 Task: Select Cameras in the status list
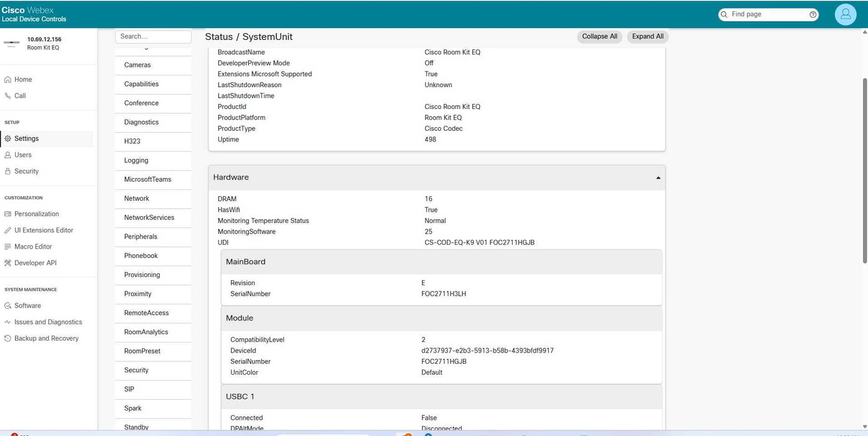[138, 65]
